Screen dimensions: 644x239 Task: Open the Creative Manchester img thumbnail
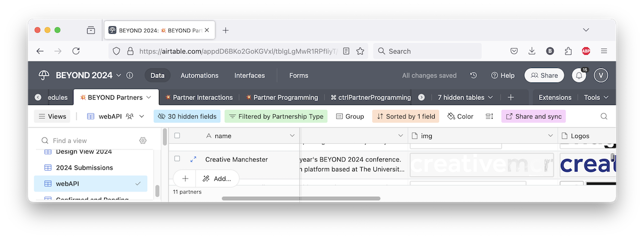coord(481,165)
